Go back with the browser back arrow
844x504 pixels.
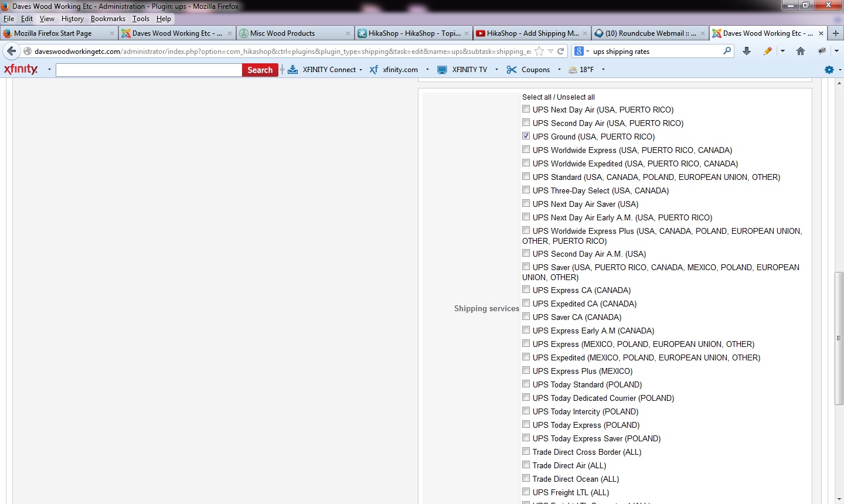pyautogui.click(x=11, y=52)
